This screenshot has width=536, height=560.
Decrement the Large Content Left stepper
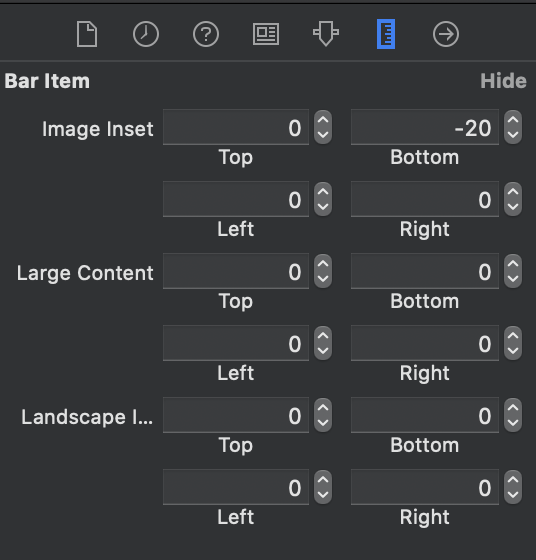pyautogui.click(x=323, y=351)
